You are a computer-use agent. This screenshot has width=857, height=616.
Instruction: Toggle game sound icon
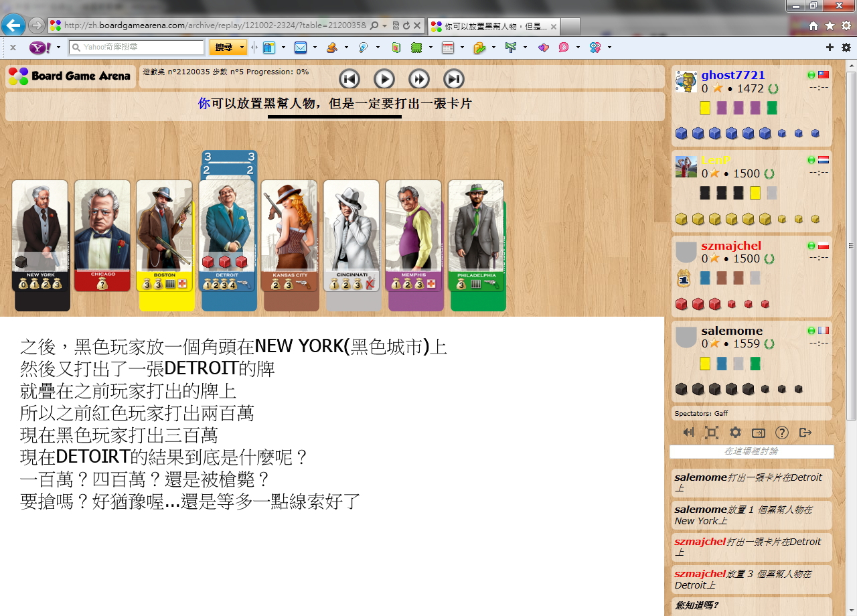pos(688,433)
